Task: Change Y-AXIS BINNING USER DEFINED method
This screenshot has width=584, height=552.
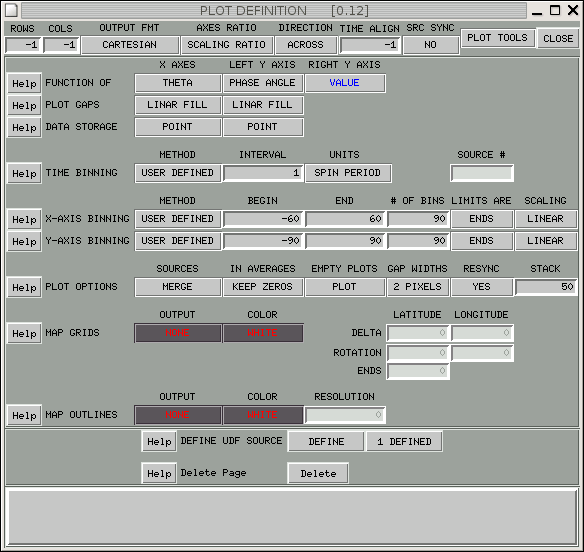Action: tap(178, 241)
